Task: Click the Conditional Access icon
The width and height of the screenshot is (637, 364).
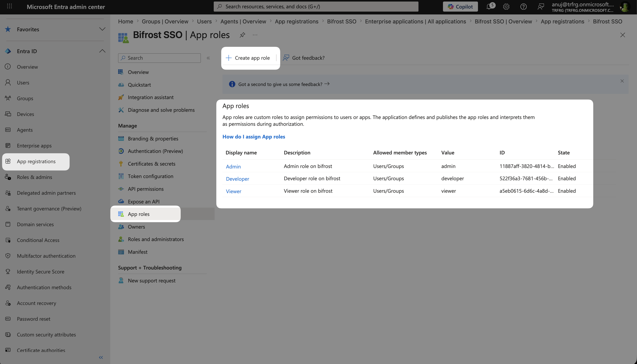Action: point(8,240)
